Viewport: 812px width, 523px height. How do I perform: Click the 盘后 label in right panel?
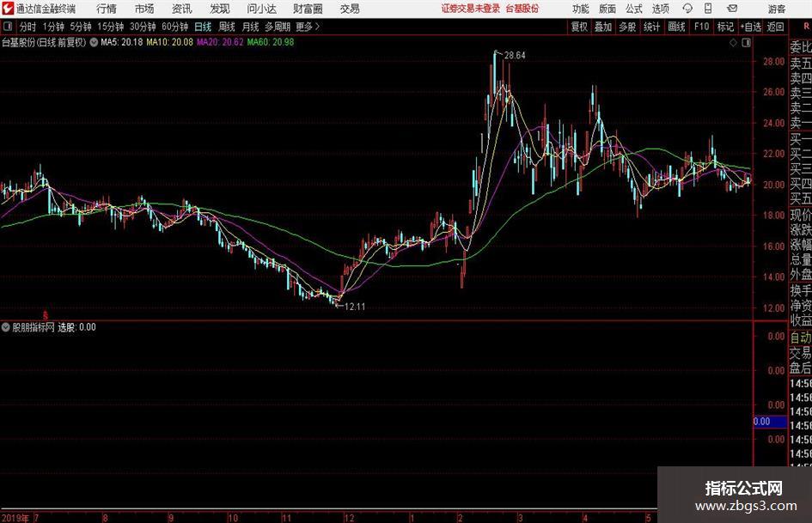click(801, 368)
